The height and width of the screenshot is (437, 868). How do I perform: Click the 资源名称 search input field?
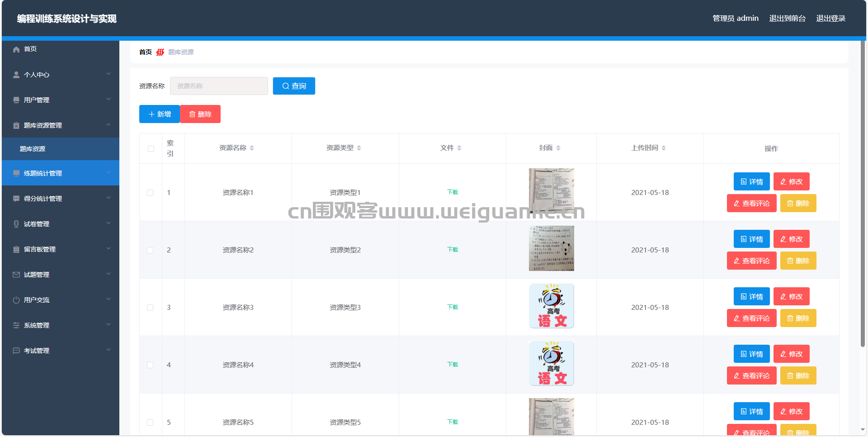tap(219, 86)
